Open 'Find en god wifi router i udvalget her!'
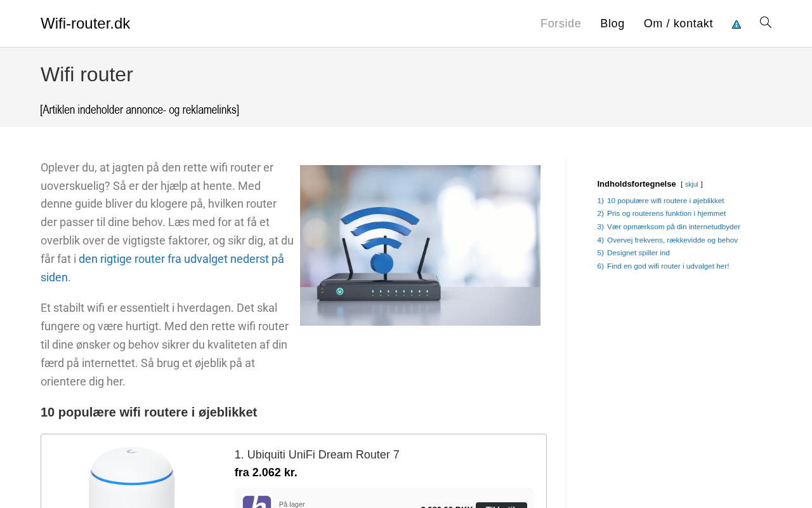This screenshot has width=812, height=508. click(x=668, y=266)
